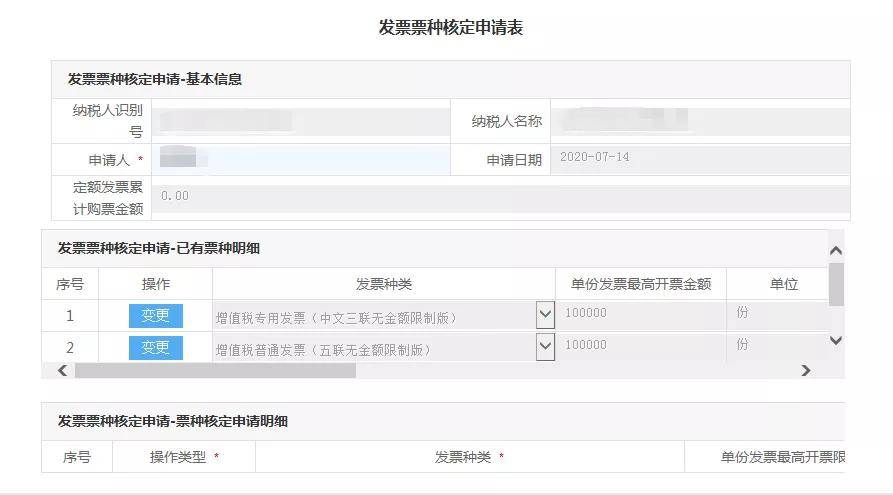Click the row 1 最高开票金额 field 100000

641,315
